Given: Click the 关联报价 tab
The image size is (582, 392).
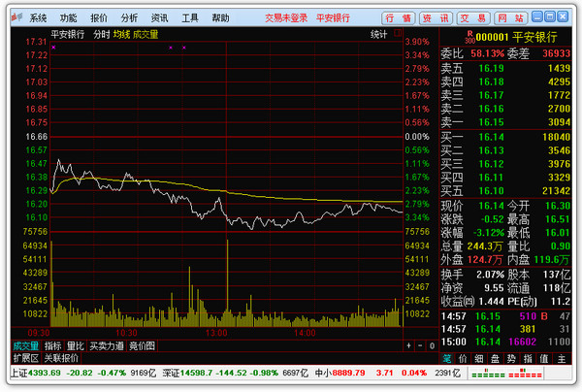Looking at the screenshot, I should (61, 358).
